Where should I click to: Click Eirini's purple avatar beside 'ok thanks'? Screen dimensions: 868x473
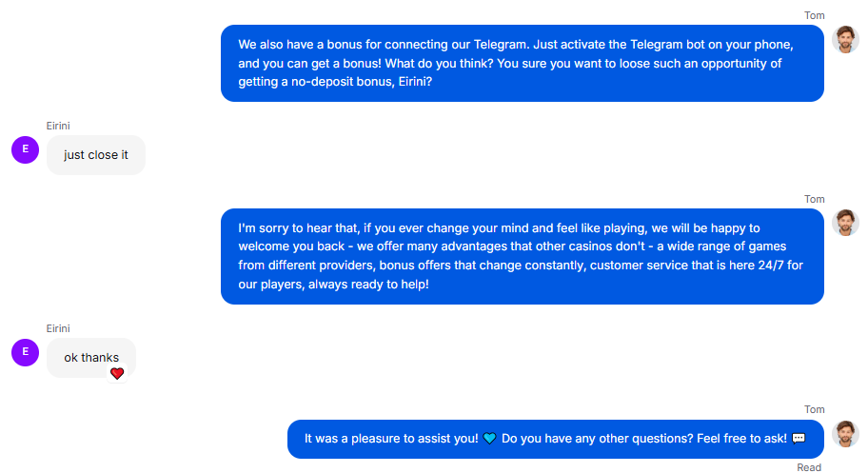(26, 352)
